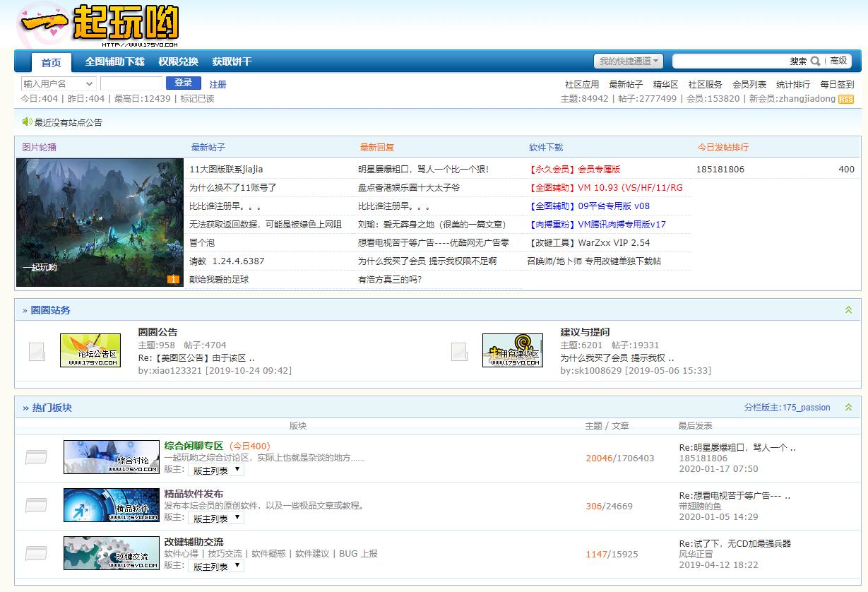Open 高级 advanced search
Screen dimensions: 868x592
tap(838, 61)
